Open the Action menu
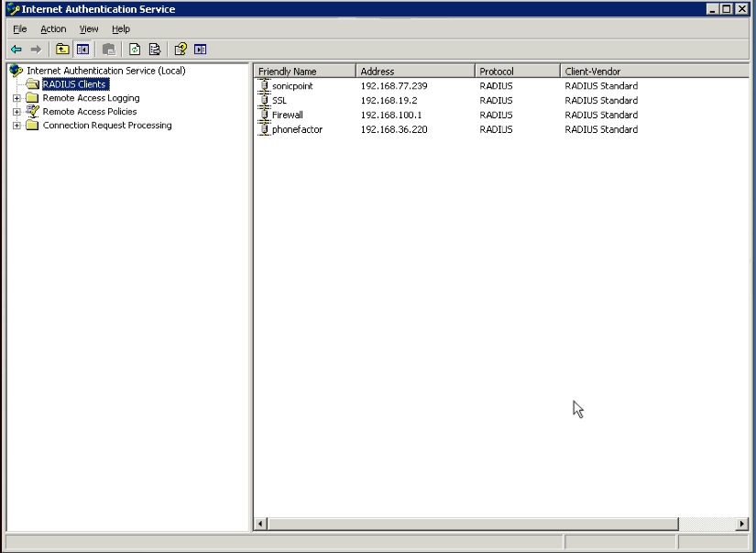This screenshot has width=756, height=553. (53, 29)
